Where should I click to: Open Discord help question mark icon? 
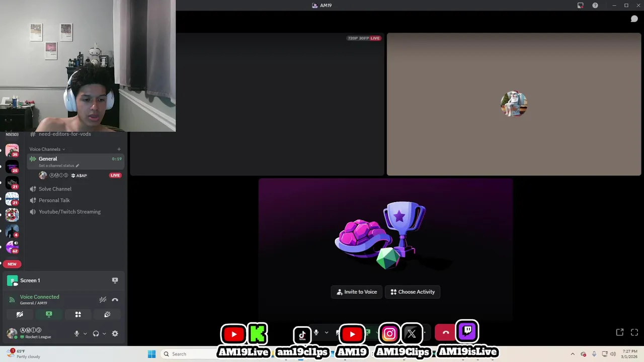(595, 6)
